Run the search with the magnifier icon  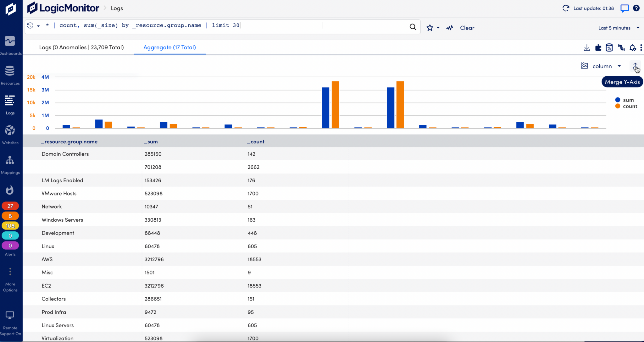coord(413,27)
